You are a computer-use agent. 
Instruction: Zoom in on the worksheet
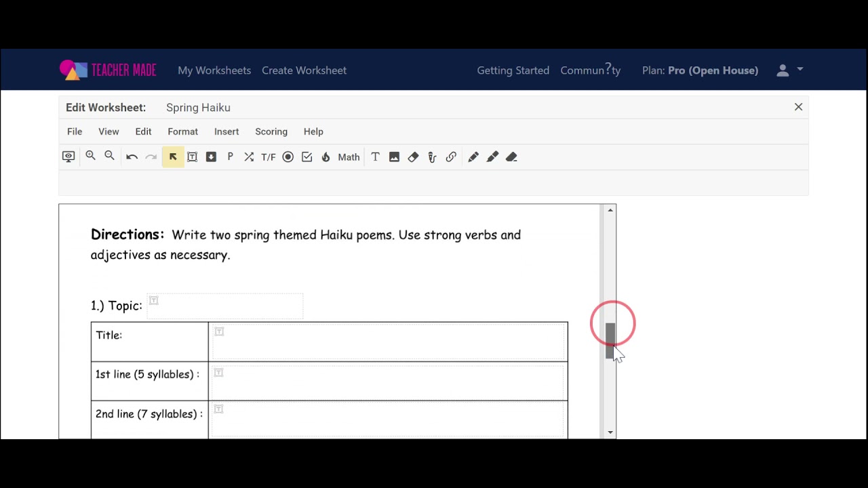point(90,157)
